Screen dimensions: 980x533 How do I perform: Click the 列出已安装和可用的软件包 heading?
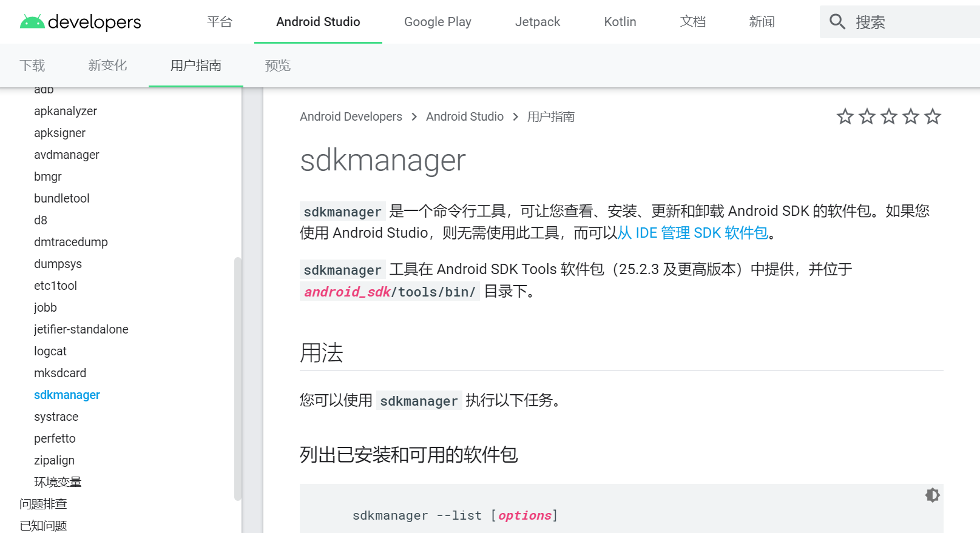pyautogui.click(x=408, y=455)
